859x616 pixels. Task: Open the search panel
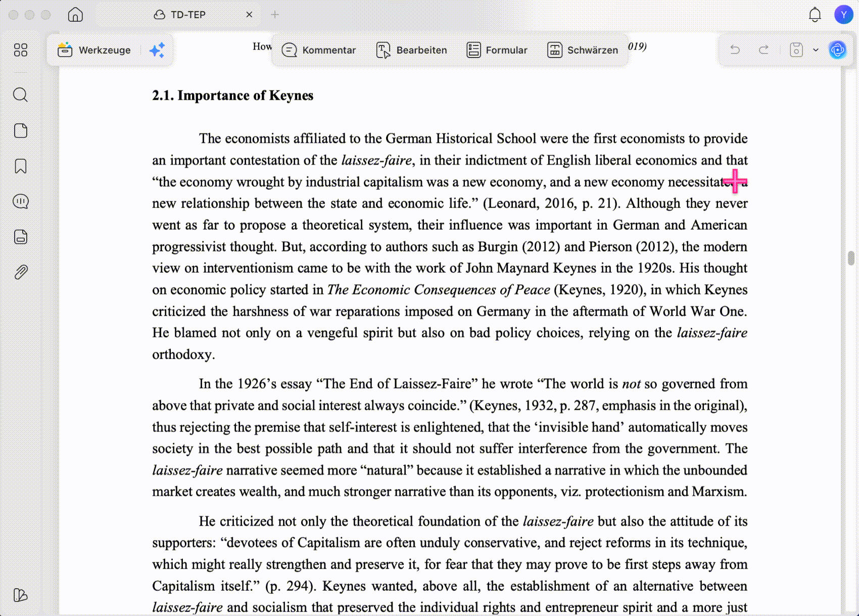(x=21, y=95)
